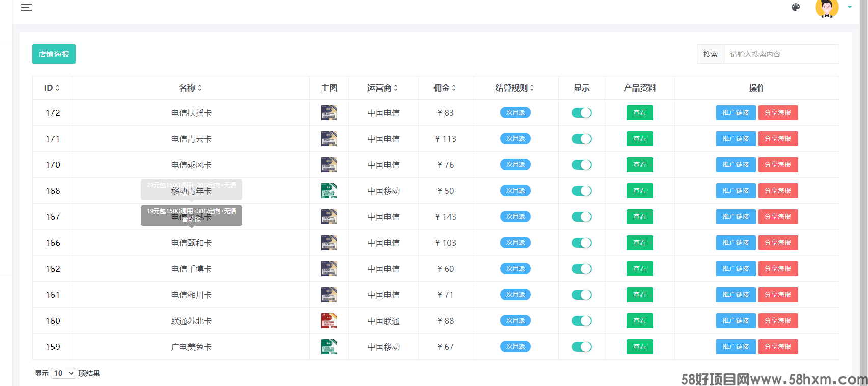Toggle display switch for 电信扶摇卡
Viewport: 868px width, 386px height.
582,113
